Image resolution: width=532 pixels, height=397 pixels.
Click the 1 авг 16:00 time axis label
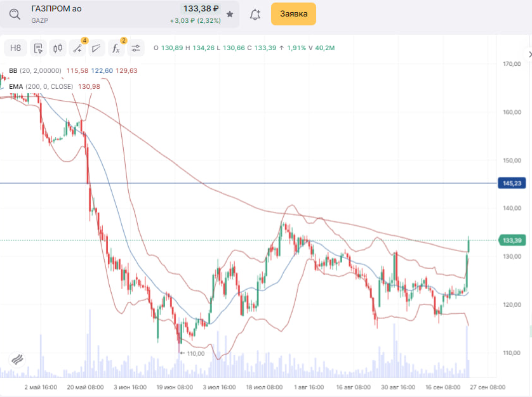click(309, 387)
